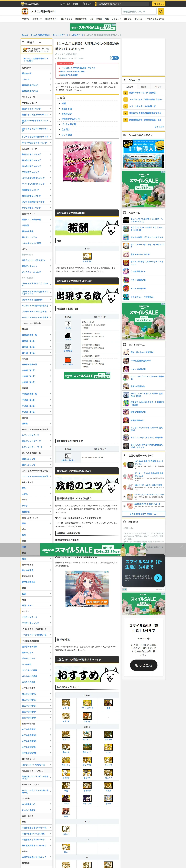Close the floating Amazon banner ad
Image resolution: width=186 pixels, height=868 pixels.
click(182, 546)
